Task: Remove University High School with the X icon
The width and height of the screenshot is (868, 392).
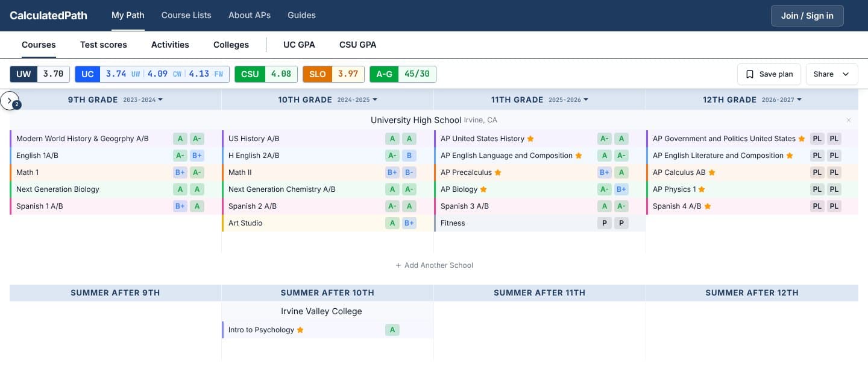Action: 849,120
